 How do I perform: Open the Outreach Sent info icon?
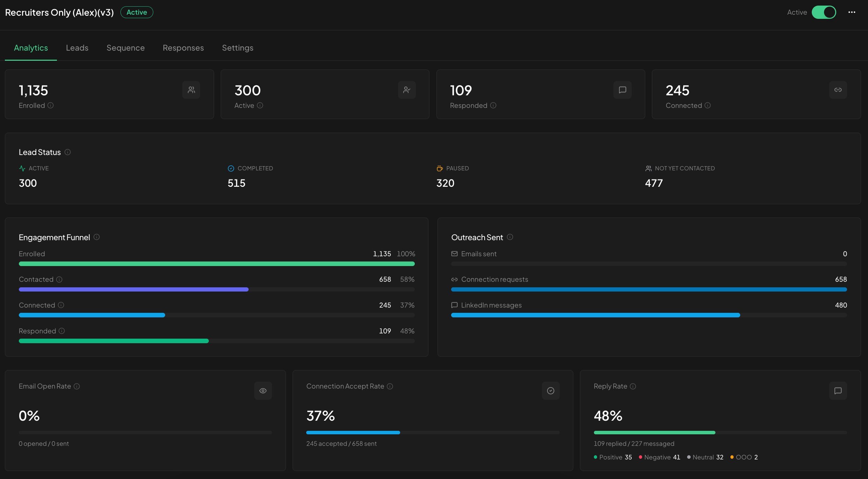point(510,237)
